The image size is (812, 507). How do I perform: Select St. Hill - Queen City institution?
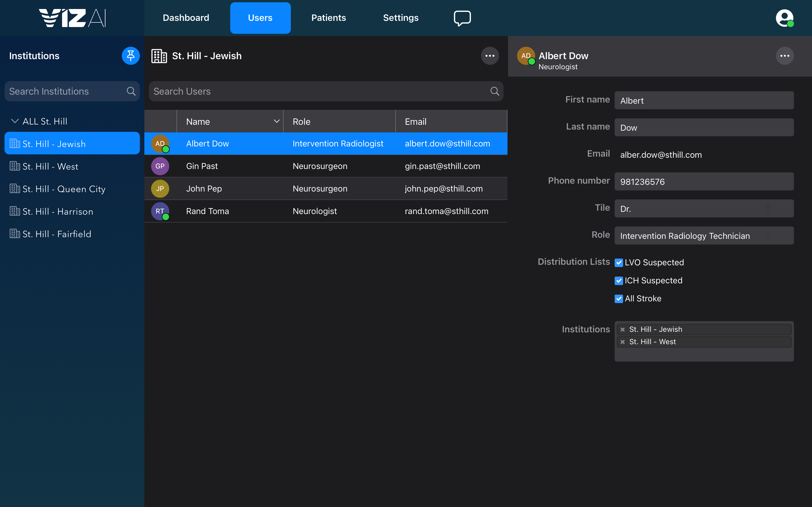pyautogui.click(x=64, y=189)
